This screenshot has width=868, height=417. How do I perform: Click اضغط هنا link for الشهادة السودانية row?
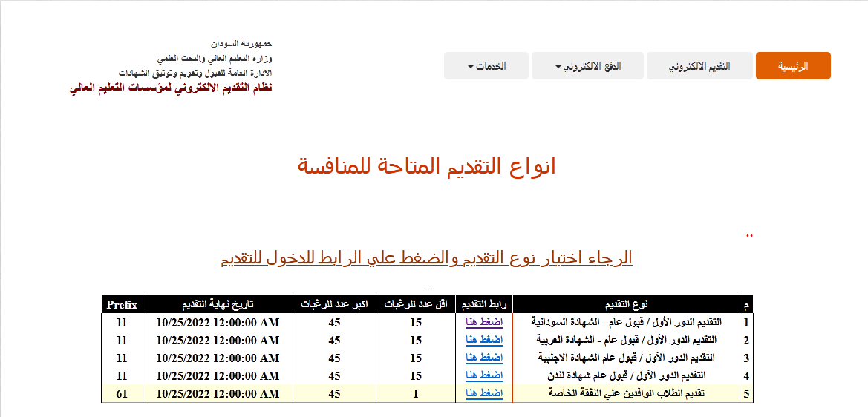tap(484, 321)
